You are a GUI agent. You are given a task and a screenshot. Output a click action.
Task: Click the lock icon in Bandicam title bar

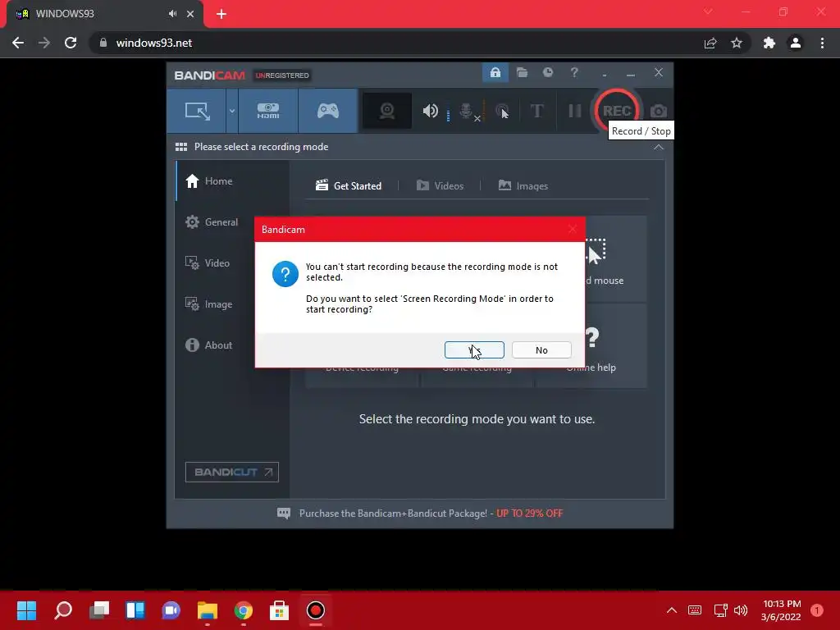click(x=495, y=72)
